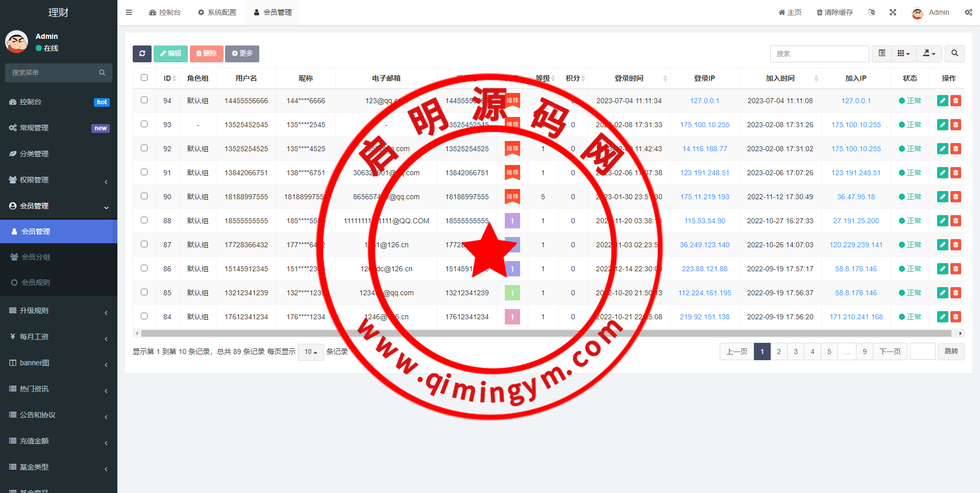
Task: Click red delete icon for ID 84 row
Action: [955, 317]
